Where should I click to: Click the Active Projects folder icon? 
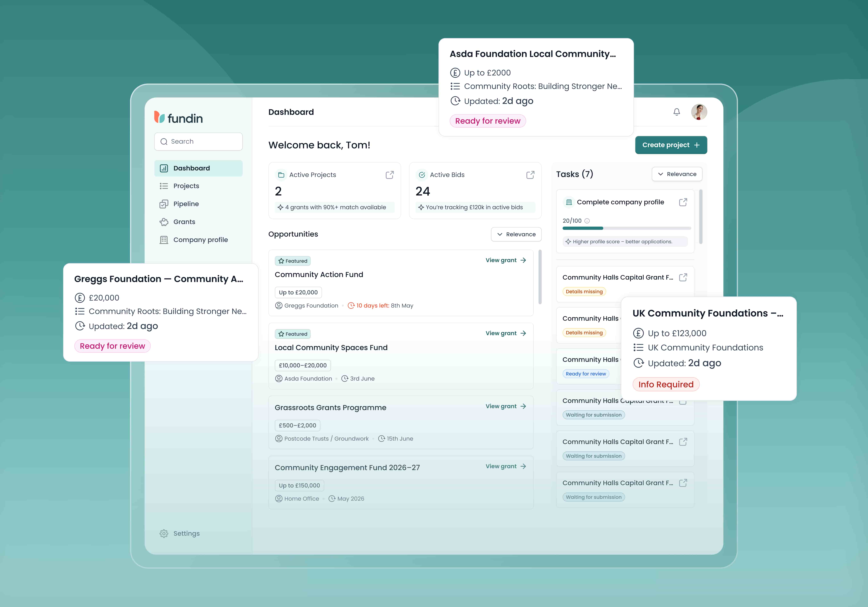tap(281, 175)
